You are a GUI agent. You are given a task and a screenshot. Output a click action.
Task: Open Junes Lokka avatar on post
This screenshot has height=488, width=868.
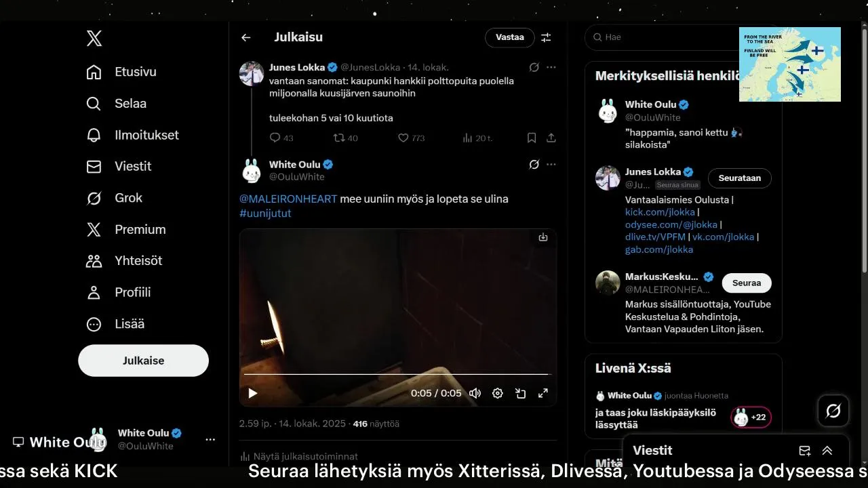[252, 73]
